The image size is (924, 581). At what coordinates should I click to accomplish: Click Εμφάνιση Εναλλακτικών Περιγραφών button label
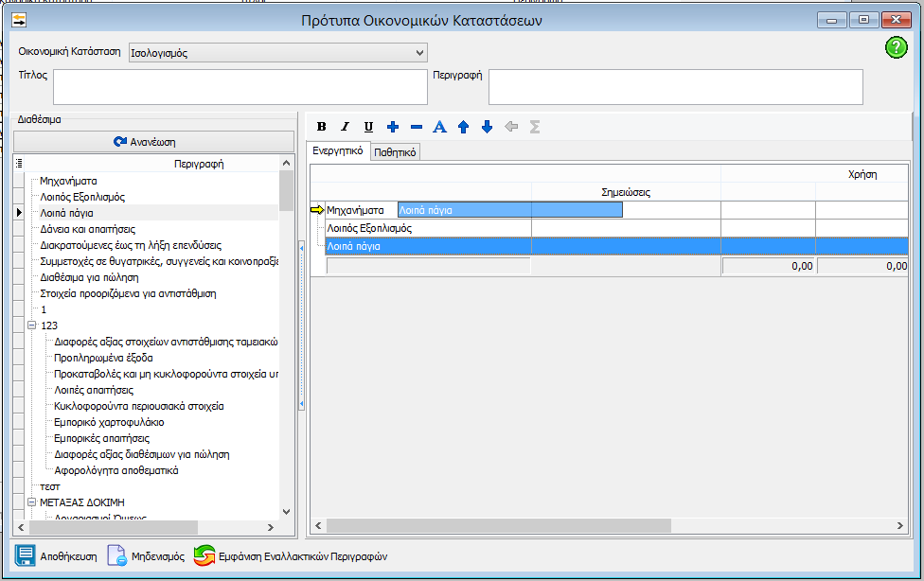303,556
